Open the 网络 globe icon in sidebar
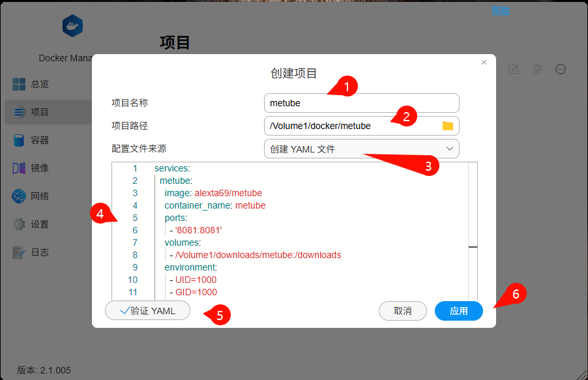 click(x=19, y=196)
